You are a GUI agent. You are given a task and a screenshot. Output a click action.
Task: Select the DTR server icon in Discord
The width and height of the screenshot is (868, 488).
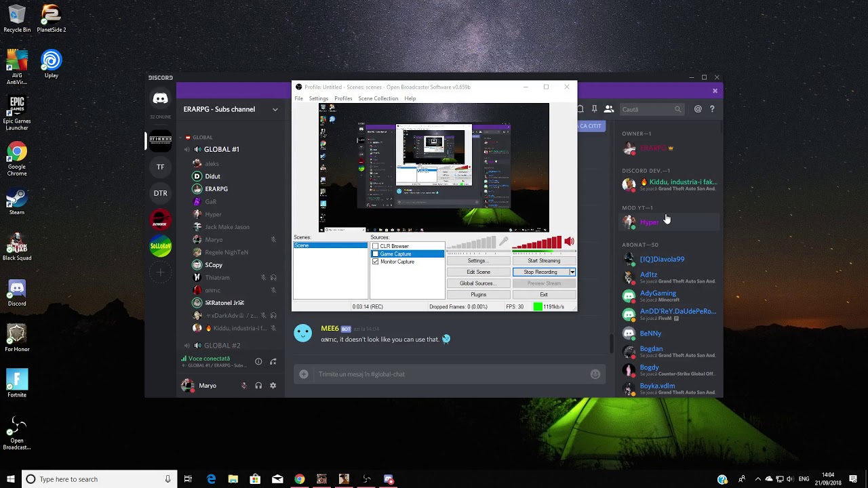pyautogui.click(x=160, y=193)
